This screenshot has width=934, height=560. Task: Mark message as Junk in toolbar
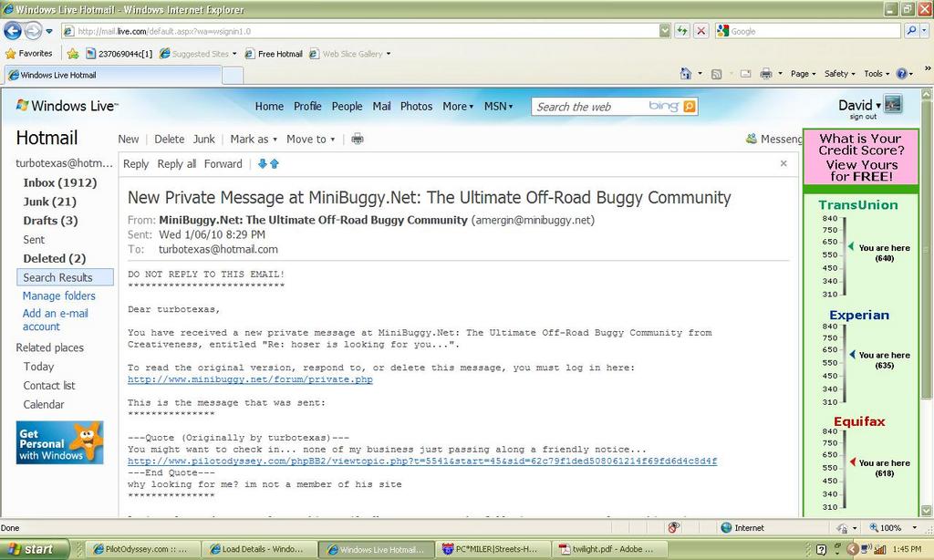point(203,139)
